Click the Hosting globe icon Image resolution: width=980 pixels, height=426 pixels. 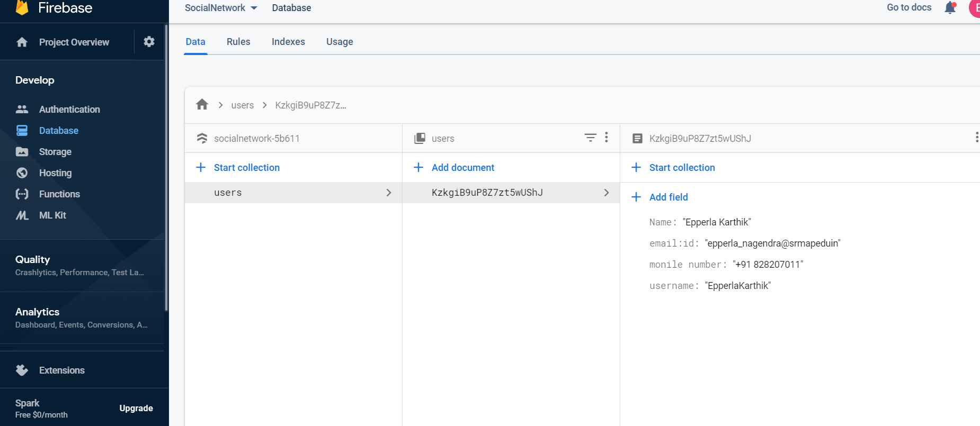coord(22,173)
